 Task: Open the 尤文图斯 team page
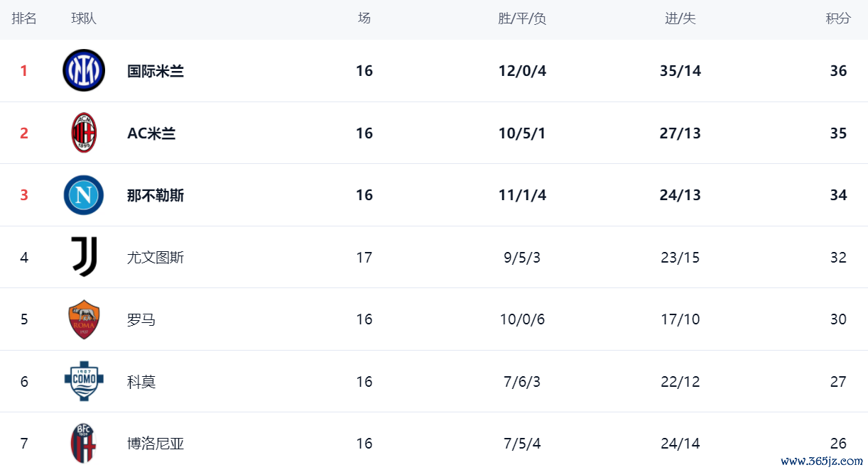click(156, 258)
